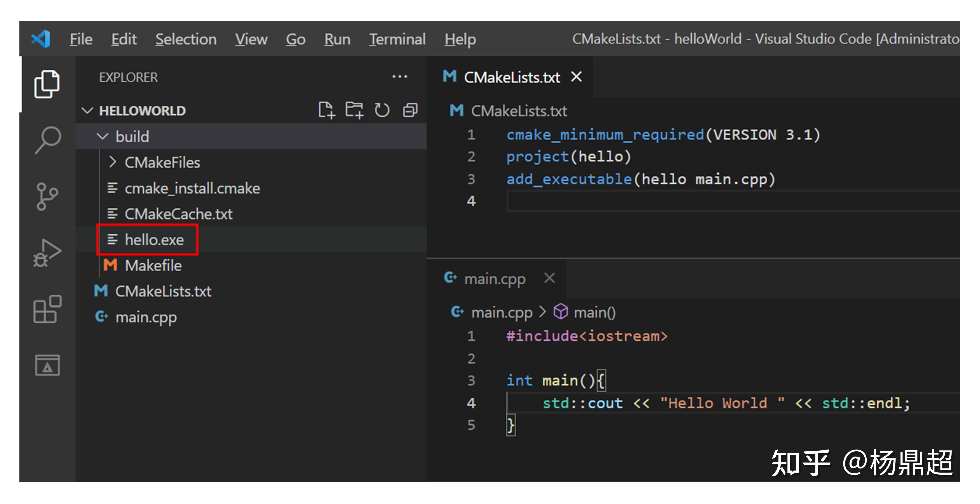Open the CMake view at the bottom of the activity bar

coord(48,365)
